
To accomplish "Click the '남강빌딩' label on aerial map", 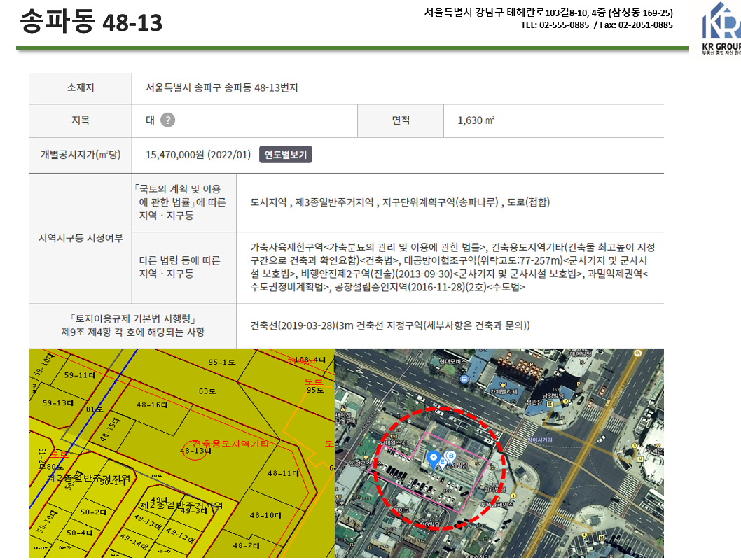I will tap(553, 395).
